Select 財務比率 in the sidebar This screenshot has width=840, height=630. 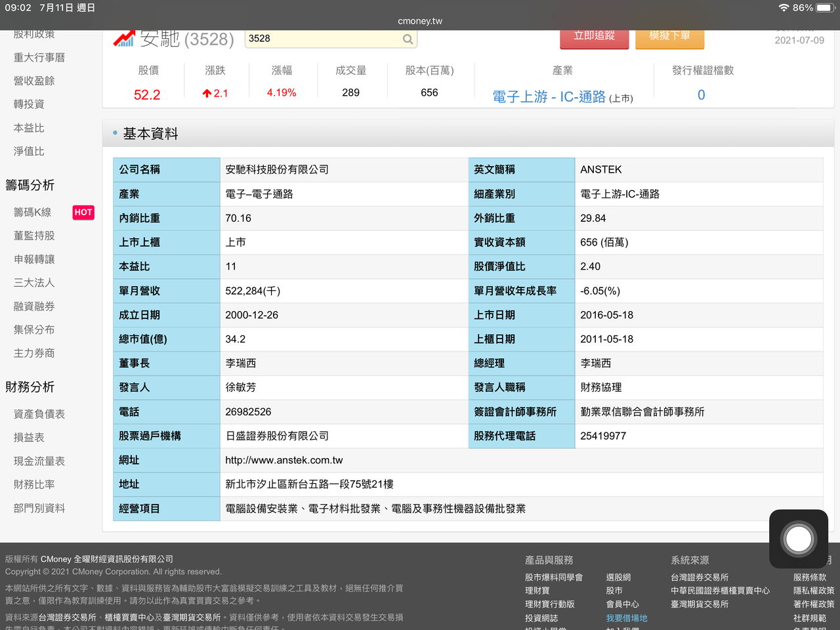click(x=34, y=484)
